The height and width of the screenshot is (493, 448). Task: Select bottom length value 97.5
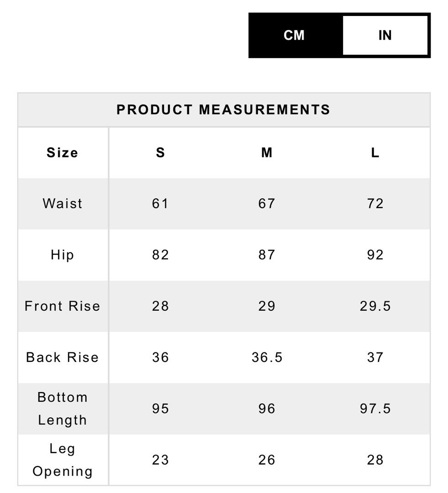pos(375,409)
